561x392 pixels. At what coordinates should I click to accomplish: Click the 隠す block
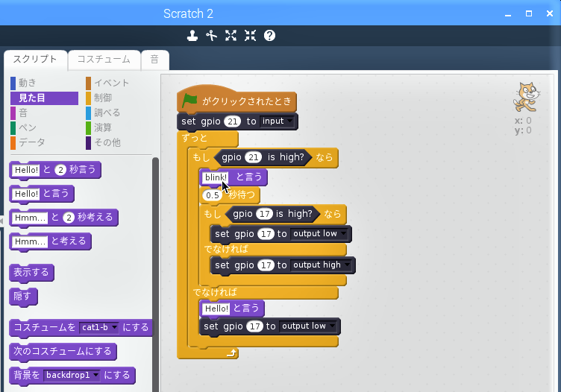click(23, 297)
